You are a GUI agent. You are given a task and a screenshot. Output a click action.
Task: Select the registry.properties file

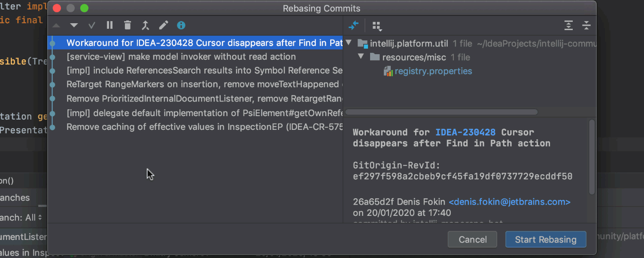point(433,71)
